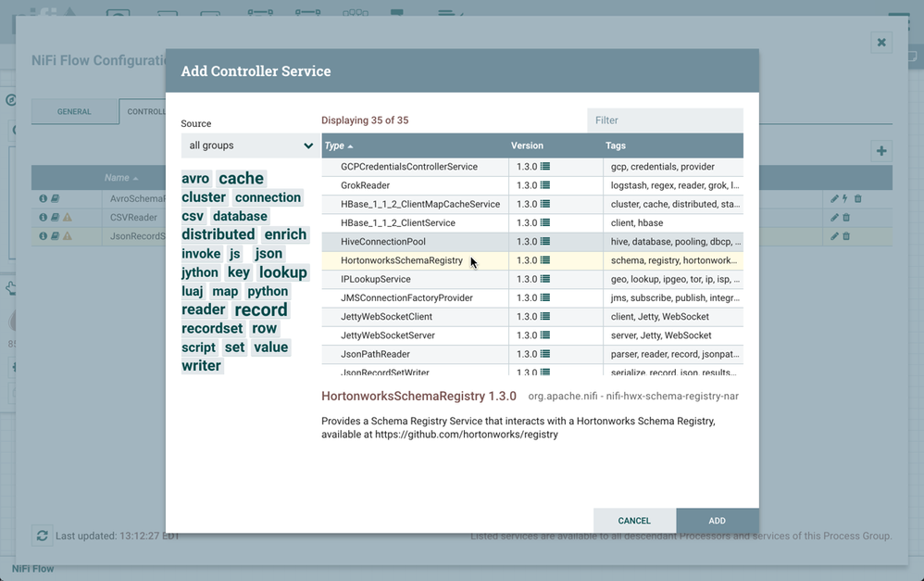Enable AvroSchemaRegistry using the lightning bolt icon

(x=845, y=197)
